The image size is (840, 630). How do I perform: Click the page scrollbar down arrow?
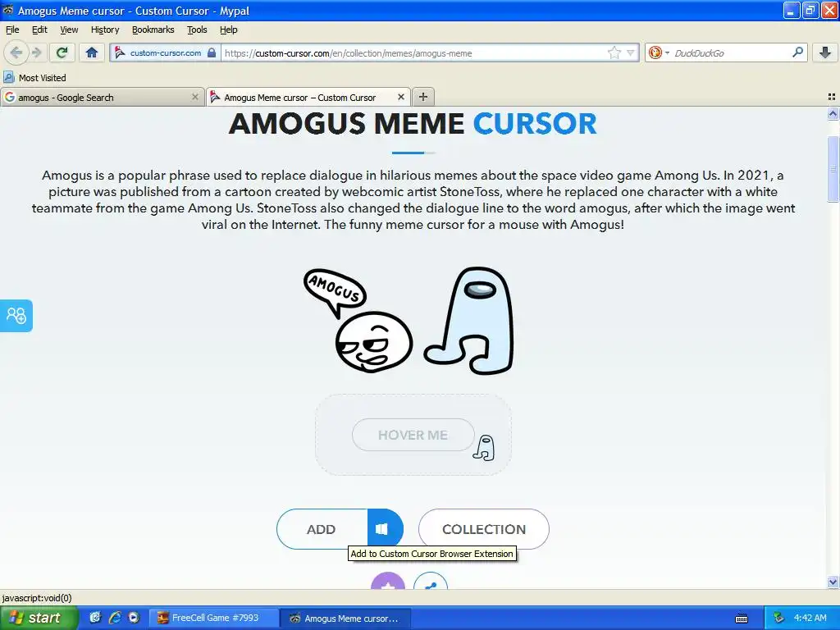833,582
